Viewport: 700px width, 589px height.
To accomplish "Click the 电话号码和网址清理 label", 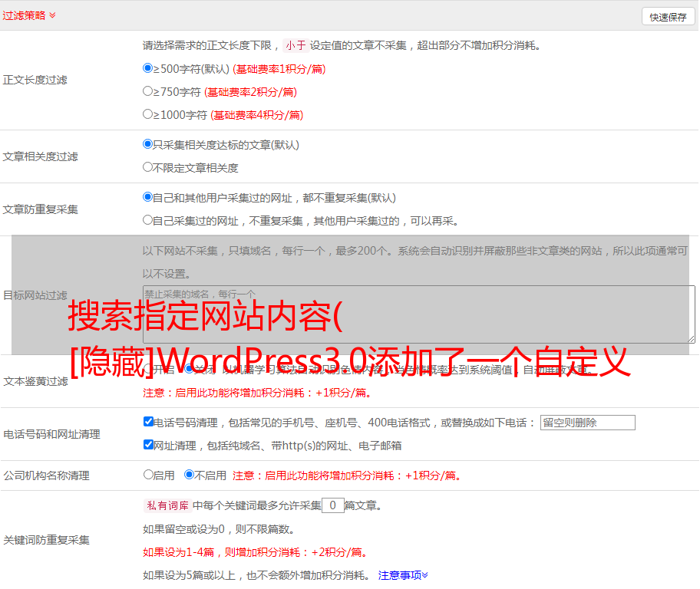I will click(51, 434).
